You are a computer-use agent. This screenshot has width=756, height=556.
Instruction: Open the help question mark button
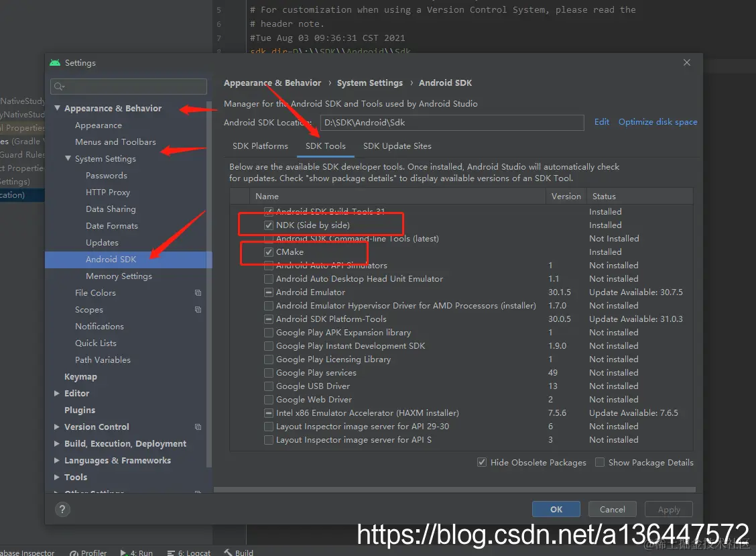coord(62,509)
